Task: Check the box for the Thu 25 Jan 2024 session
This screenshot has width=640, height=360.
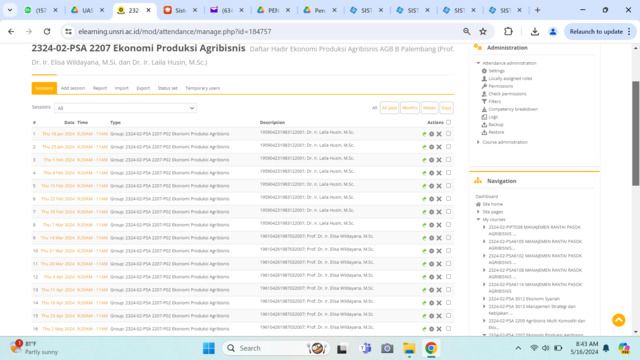Action: click(x=449, y=147)
